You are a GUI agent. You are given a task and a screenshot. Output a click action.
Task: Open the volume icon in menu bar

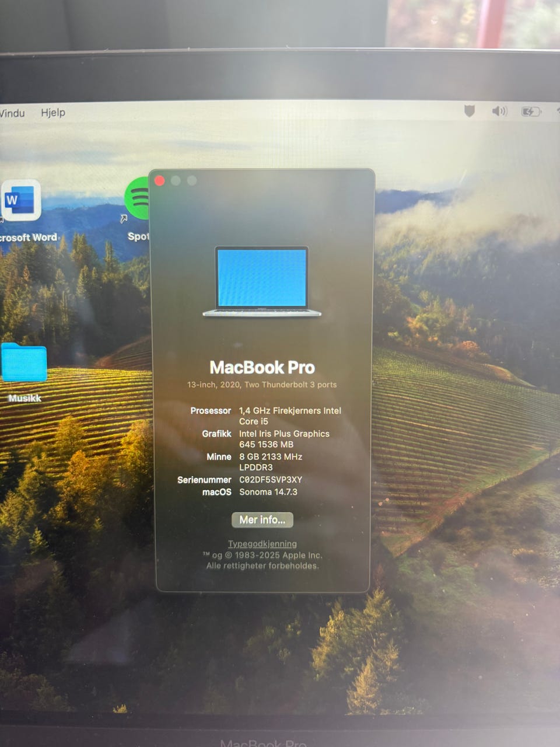click(x=499, y=111)
